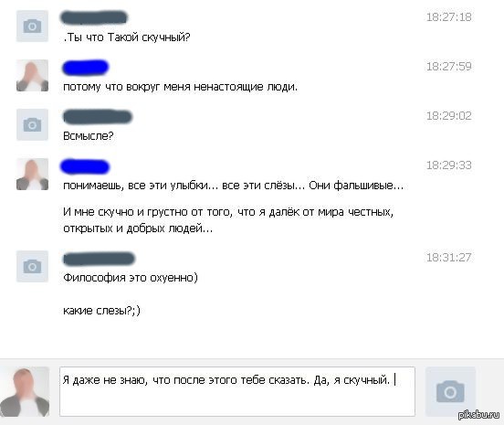Click the pikabu.ru watermark link
This screenshot has height=425, width=504.
point(479,415)
